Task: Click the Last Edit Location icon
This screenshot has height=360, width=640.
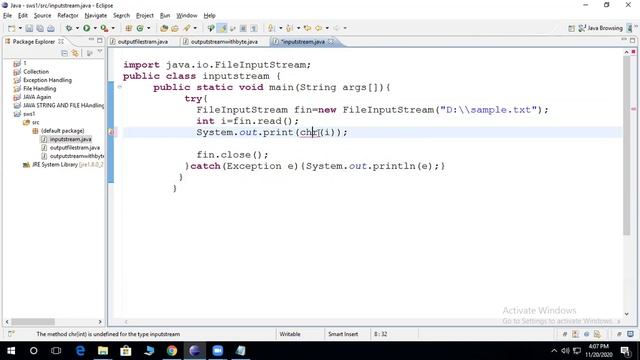Action: pos(307,28)
